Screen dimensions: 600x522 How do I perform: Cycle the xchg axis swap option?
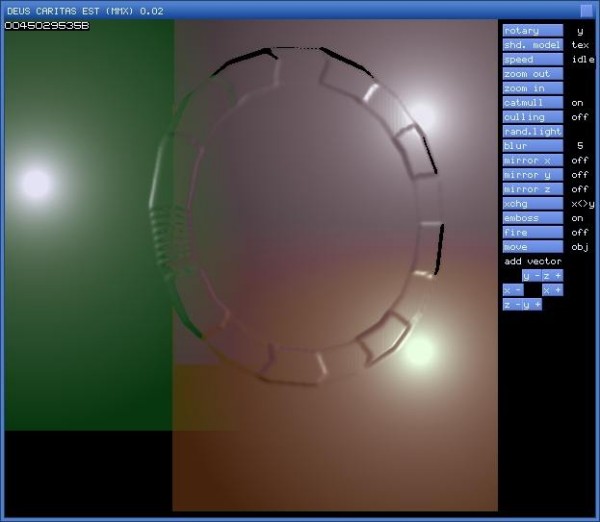[x=532, y=203]
